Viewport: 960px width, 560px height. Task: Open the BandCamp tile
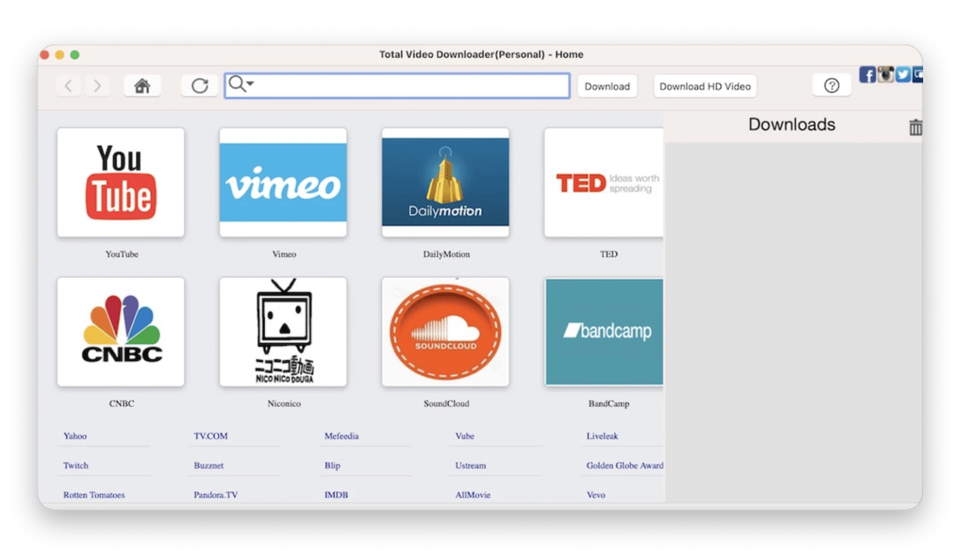pos(604,332)
